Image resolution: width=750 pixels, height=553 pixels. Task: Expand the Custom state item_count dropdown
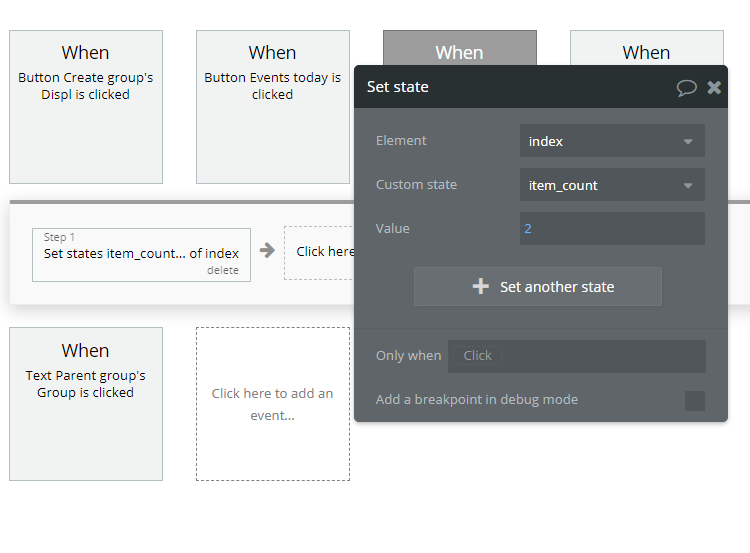pos(611,185)
